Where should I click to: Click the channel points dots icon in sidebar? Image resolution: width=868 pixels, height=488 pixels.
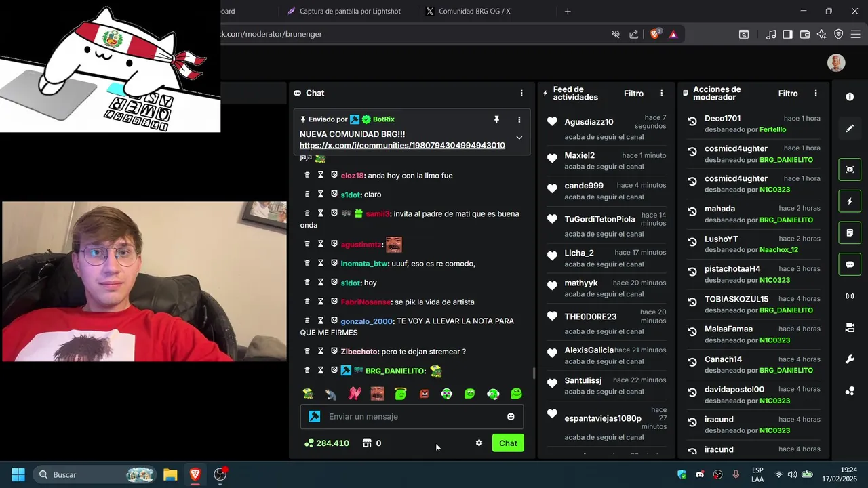pos(850,391)
